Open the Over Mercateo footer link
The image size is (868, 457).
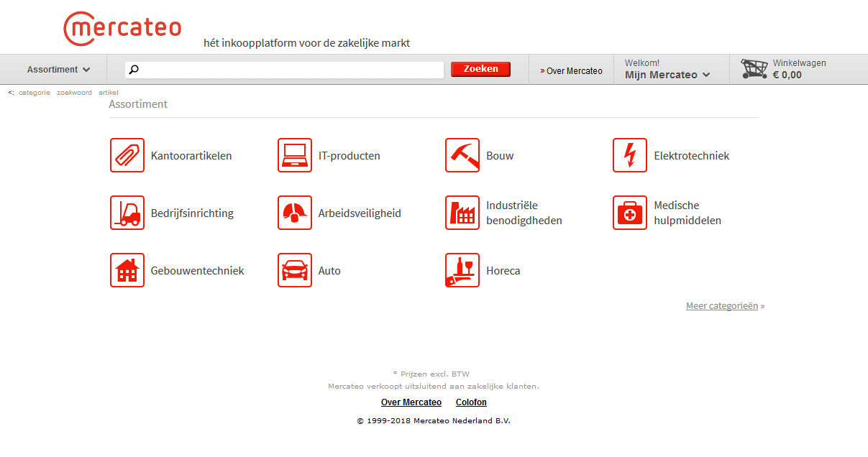[x=411, y=402]
